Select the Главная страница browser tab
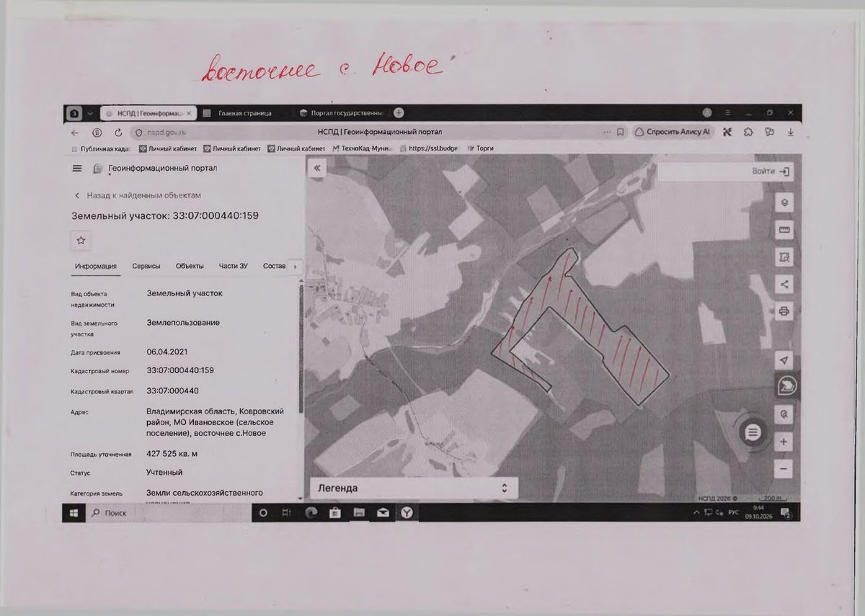The width and height of the screenshot is (865, 616). click(x=244, y=113)
